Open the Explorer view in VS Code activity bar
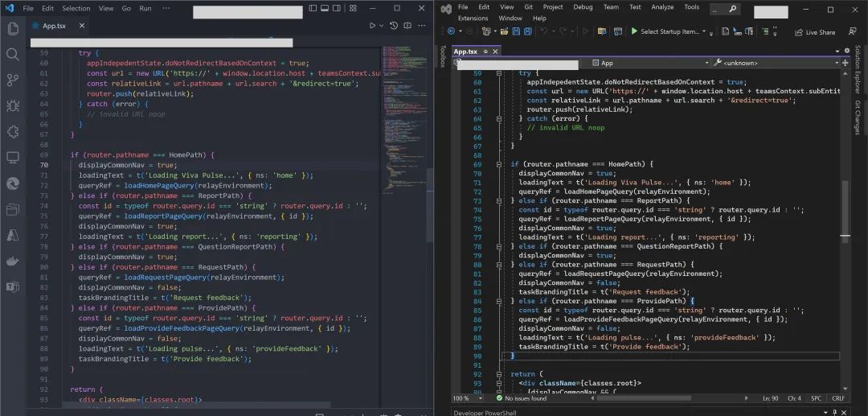The image size is (868, 416). (x=13, y=29)
